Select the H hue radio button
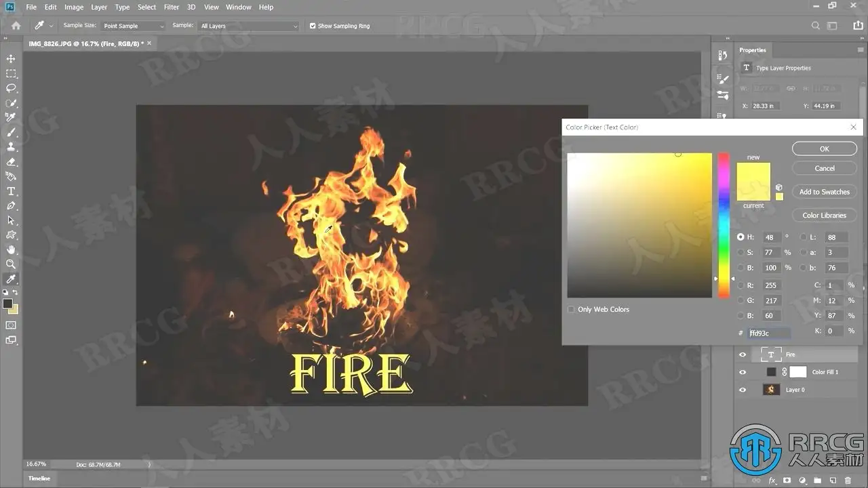 tap(741, 237)
